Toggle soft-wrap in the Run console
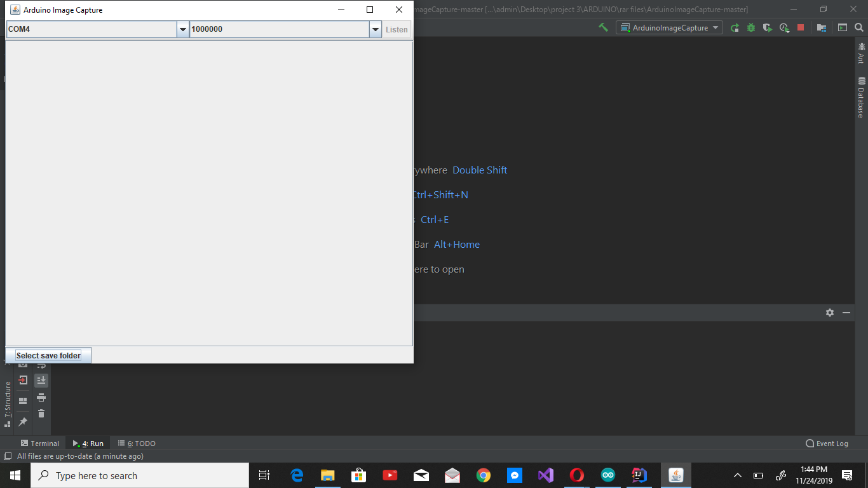Image resolution: width=868 pixels, height=488 pixels. 41,365
